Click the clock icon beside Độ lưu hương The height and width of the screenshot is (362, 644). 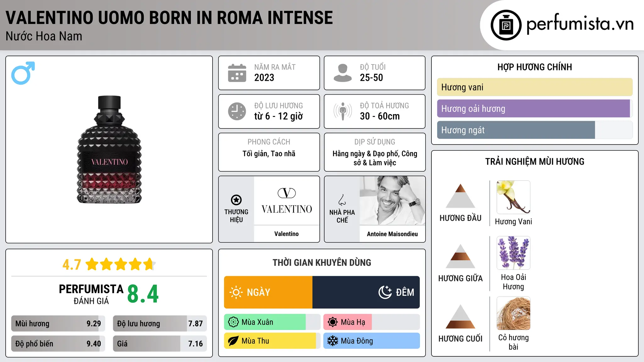click(237, 111)
